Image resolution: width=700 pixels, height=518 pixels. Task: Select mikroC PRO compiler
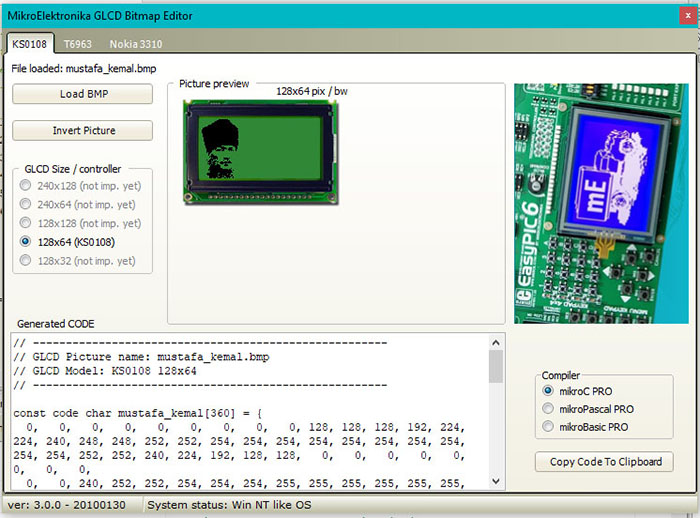[x=547, y=391]
